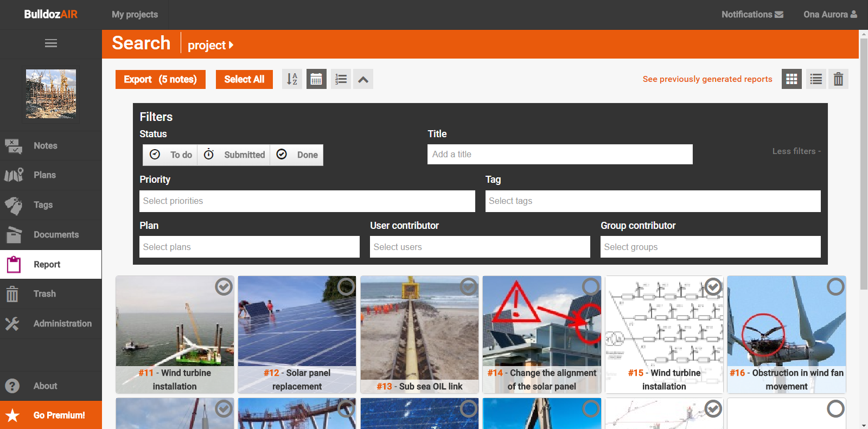
Task: Collapse panel with upward chevron button
Action: tap(363, 79)
